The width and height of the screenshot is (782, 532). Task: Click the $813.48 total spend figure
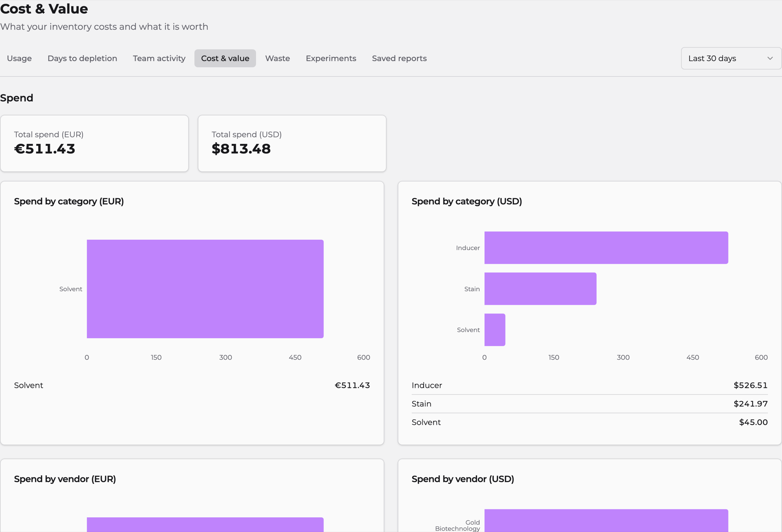pyautogui.click(x=241, y=149)
